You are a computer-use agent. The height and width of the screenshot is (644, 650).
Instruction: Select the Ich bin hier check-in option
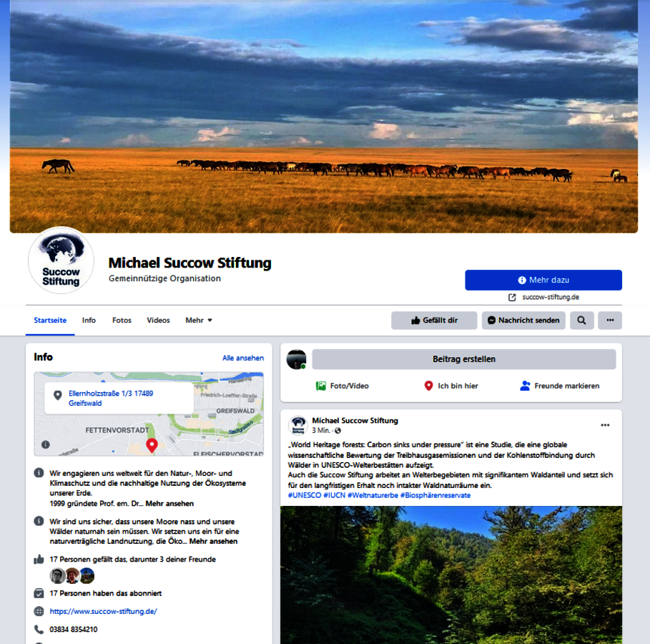click(451, 386)
